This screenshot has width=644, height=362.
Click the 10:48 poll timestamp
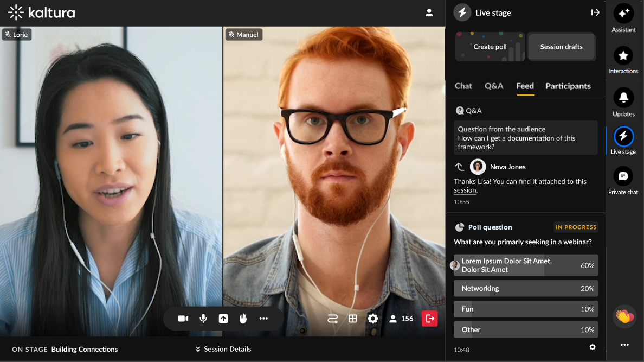pos(461,350)
